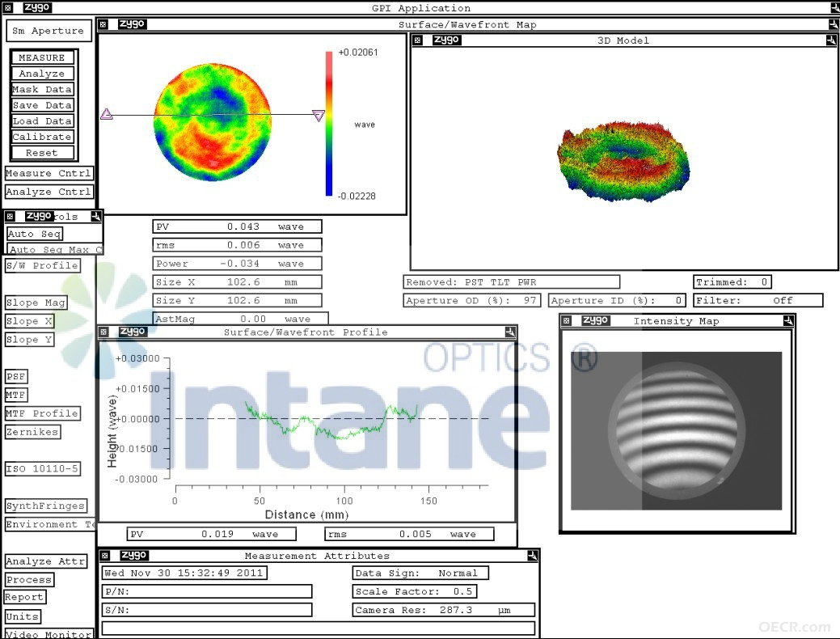Click Save Data

(42, 105)
